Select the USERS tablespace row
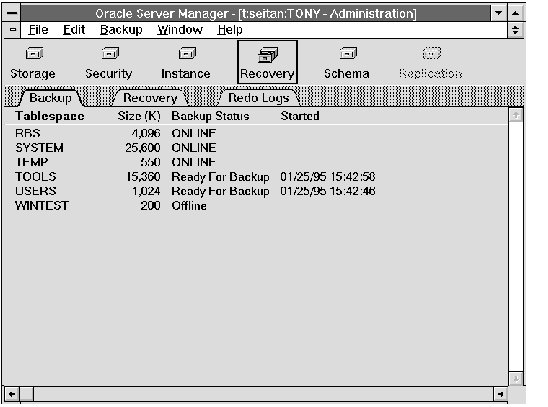The width and height of the screenshot is (548, 407). coord(255,191)
